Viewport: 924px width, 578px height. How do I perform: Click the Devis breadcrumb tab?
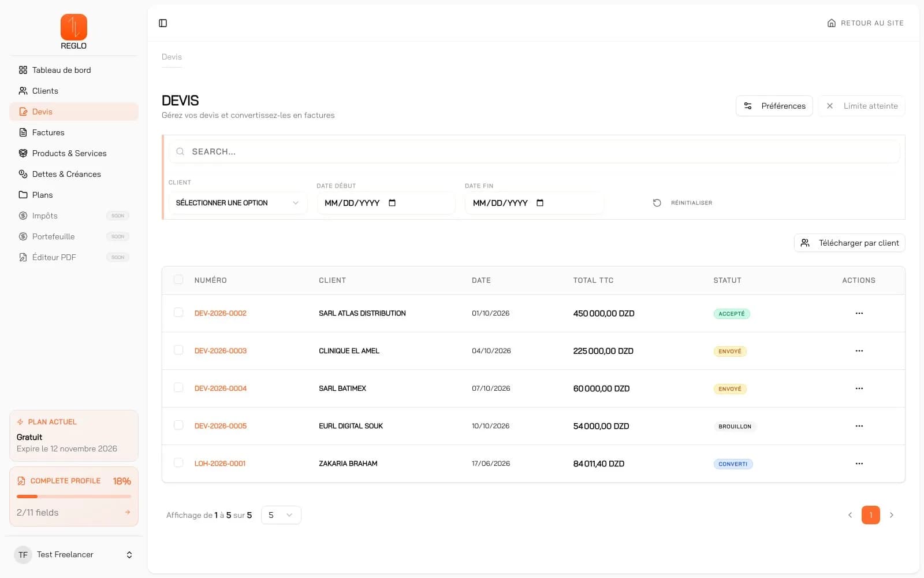172,57
